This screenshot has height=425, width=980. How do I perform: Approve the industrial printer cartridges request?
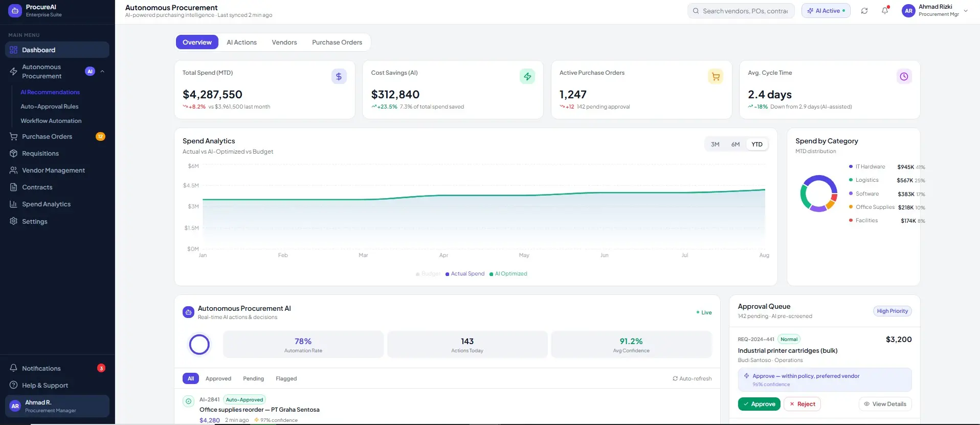[x=759, y=404]
